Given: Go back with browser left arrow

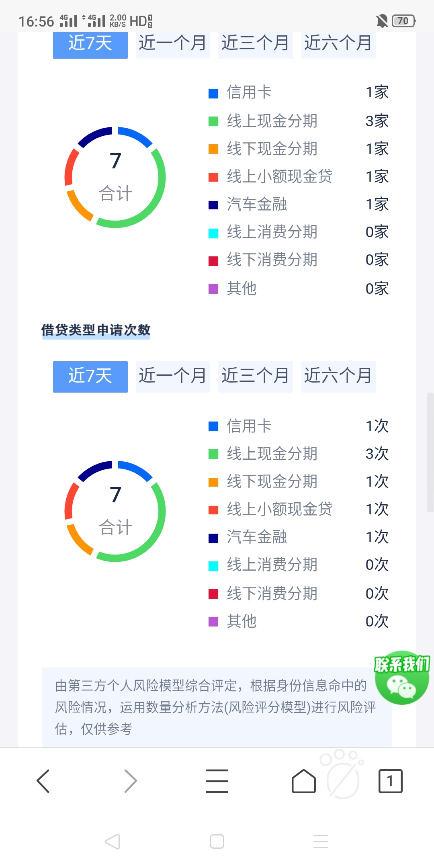Looking at the screenshot, I should tap(43, 781).
